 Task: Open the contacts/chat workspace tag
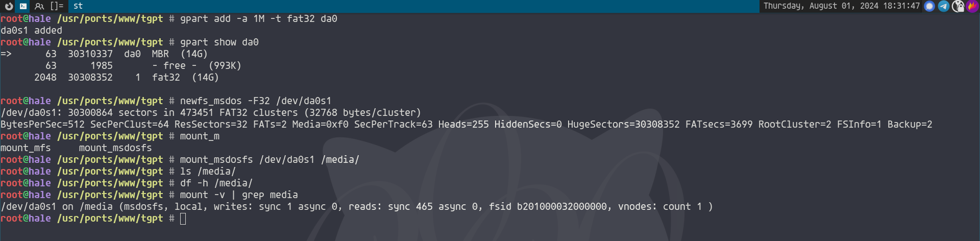click(39, 6)
